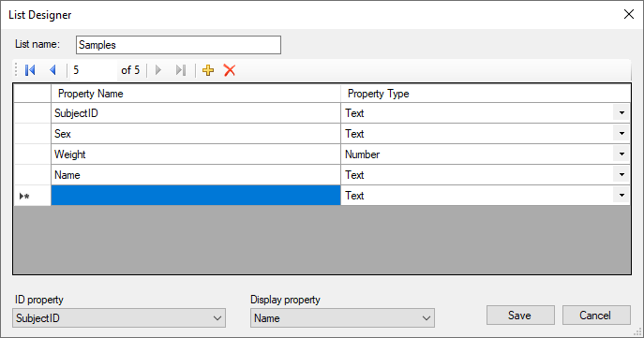Add new property with yellow plus icon

click(208, 70)
